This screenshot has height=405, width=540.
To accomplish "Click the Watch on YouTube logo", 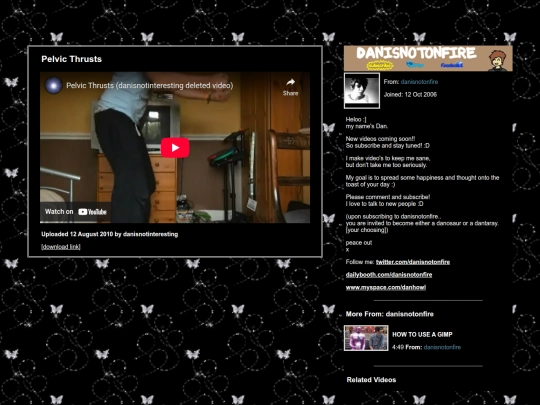I will coord(92,212).
